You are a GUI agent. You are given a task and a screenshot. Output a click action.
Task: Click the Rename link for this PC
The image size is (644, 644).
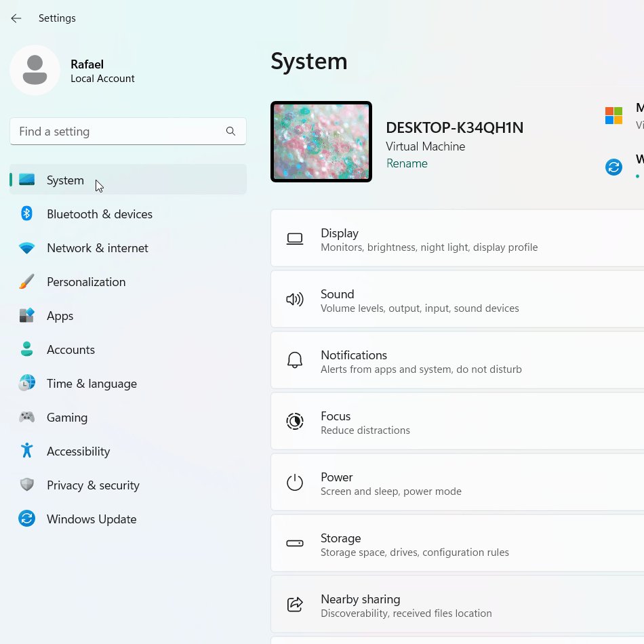tap(407, 163)
